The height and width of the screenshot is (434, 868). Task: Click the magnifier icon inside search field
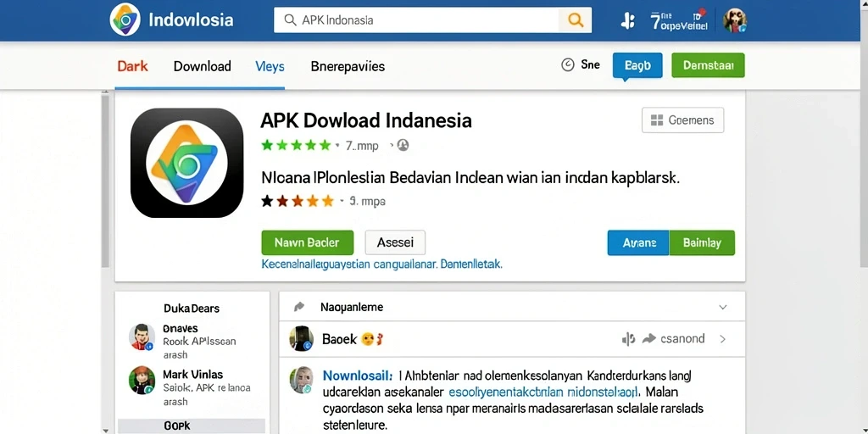290,20
